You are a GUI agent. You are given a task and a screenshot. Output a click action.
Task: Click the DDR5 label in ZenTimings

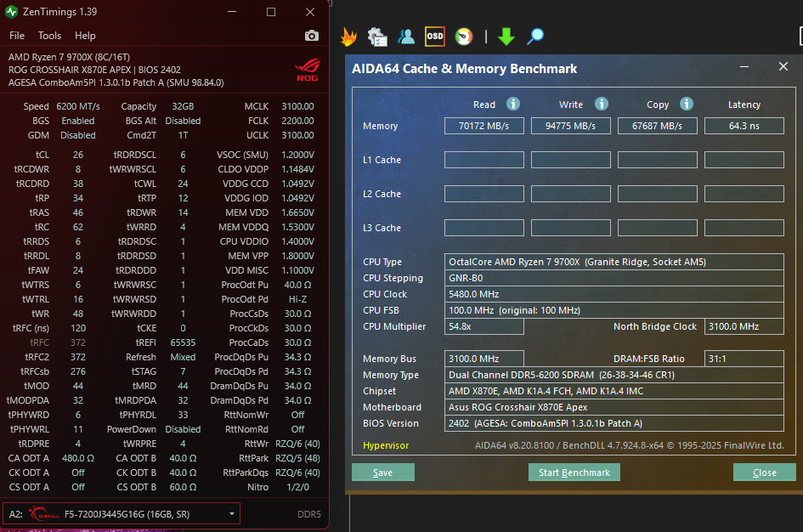coord(308,514)
